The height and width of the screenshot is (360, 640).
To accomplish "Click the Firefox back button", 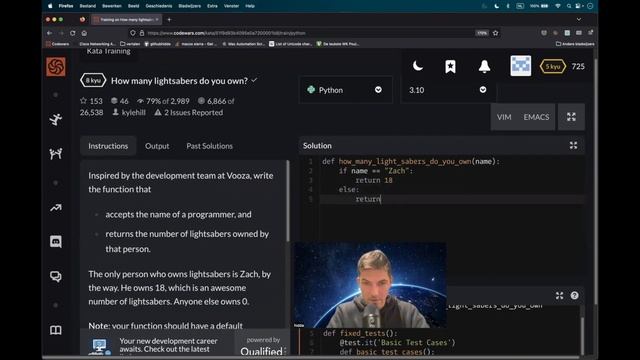I will (x=49, y=33).
